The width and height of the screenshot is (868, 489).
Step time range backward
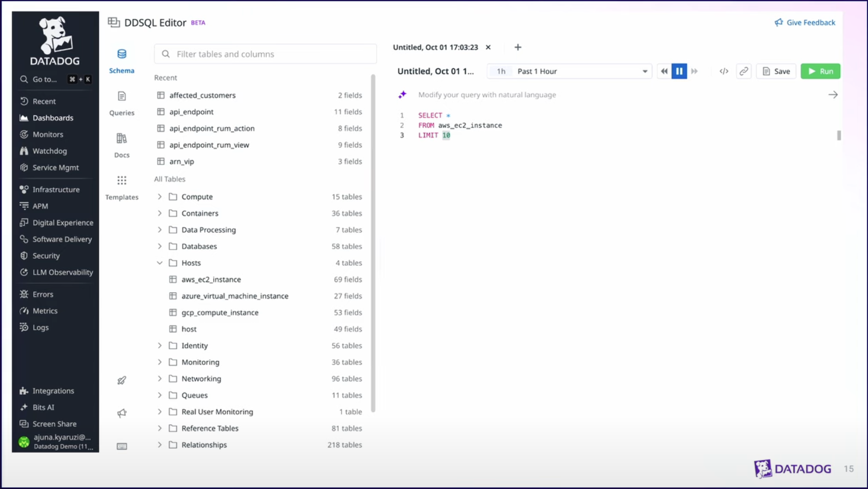tap(664, 71)
